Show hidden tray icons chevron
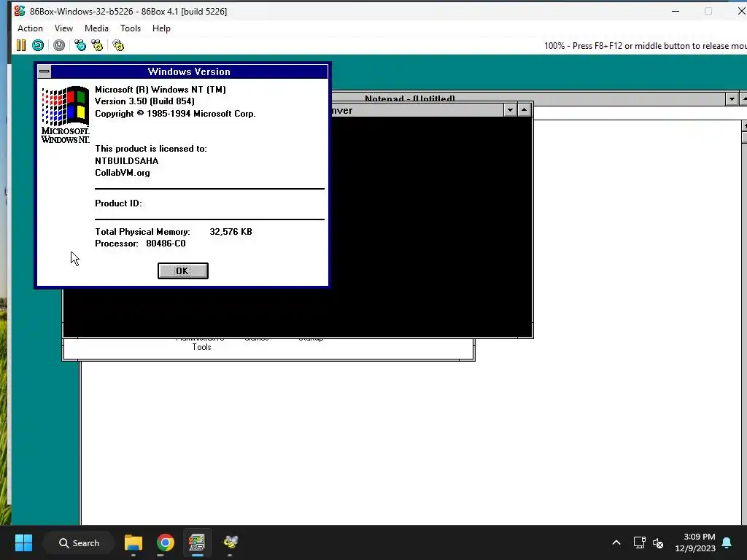The height and width of the screenshot is (560, 747). 616,542
